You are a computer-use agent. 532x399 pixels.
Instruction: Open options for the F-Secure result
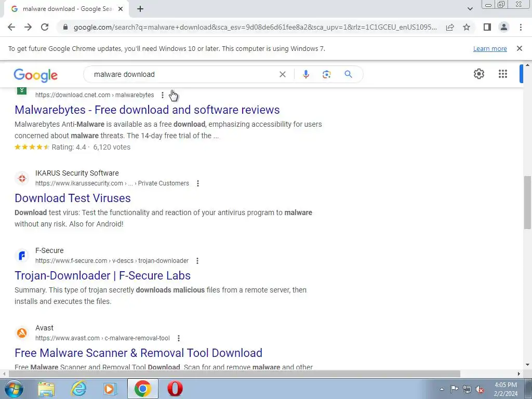pos(197,261)
